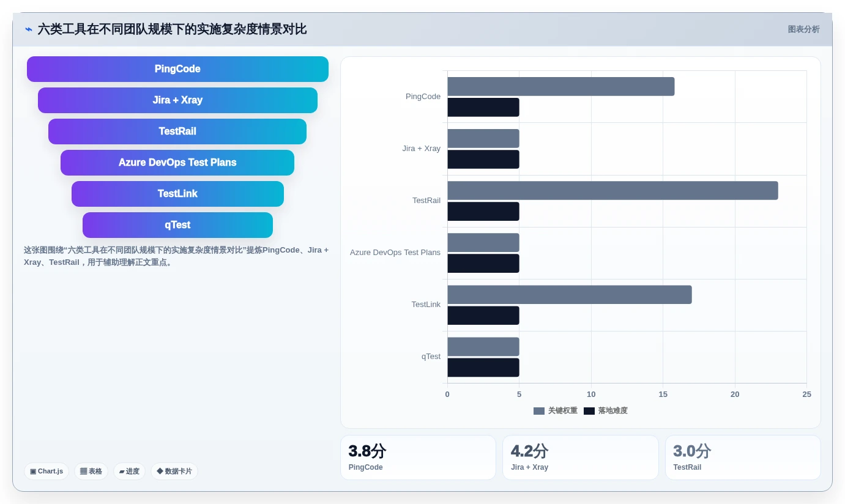Click the x-axis tick value 5

[519, 395]
